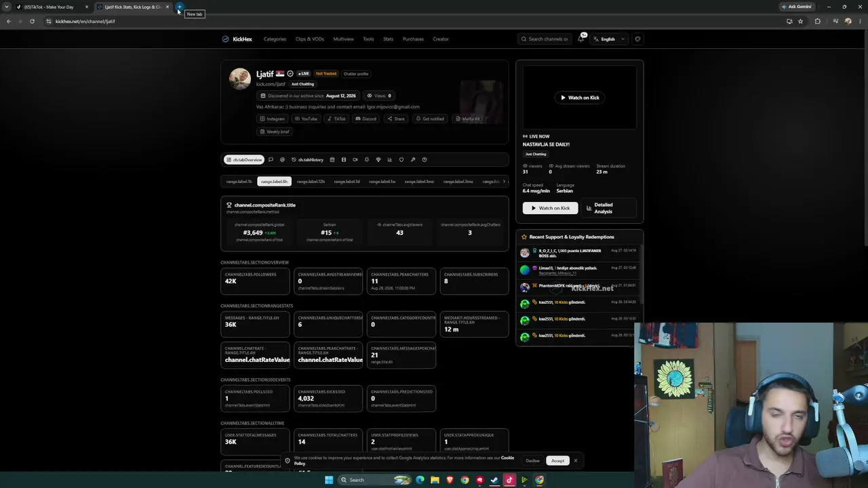Open Steam from the Windows taskbar
This screenshot has width=868, height=488.
coord(494,480)
